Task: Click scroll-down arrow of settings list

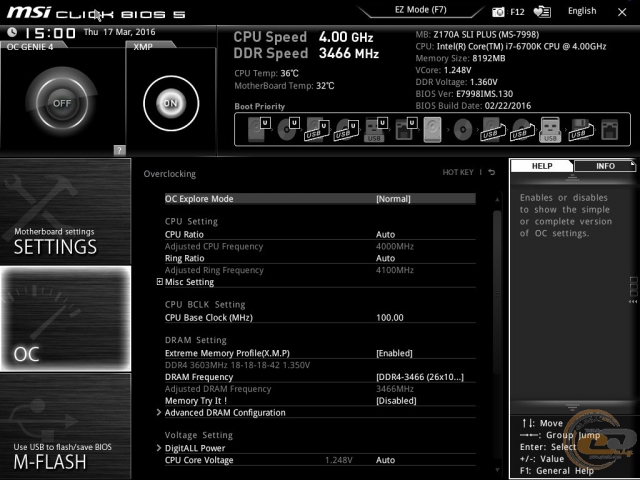Action: coord(497,470)
